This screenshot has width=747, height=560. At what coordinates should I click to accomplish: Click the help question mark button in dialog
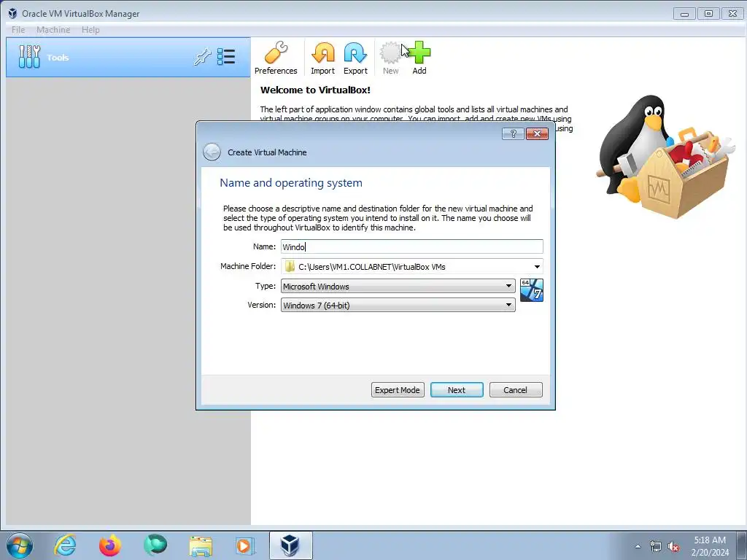coord(513,134)
